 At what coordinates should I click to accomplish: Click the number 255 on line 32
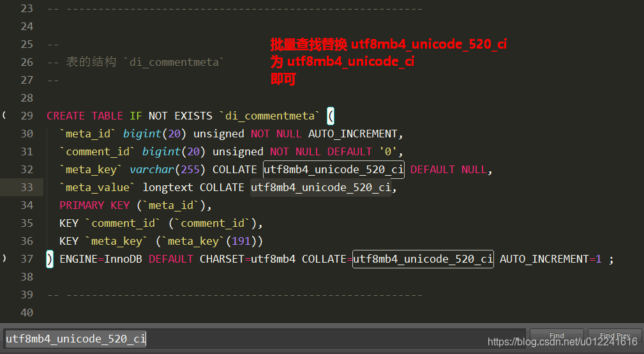click(x=190, y=169)
